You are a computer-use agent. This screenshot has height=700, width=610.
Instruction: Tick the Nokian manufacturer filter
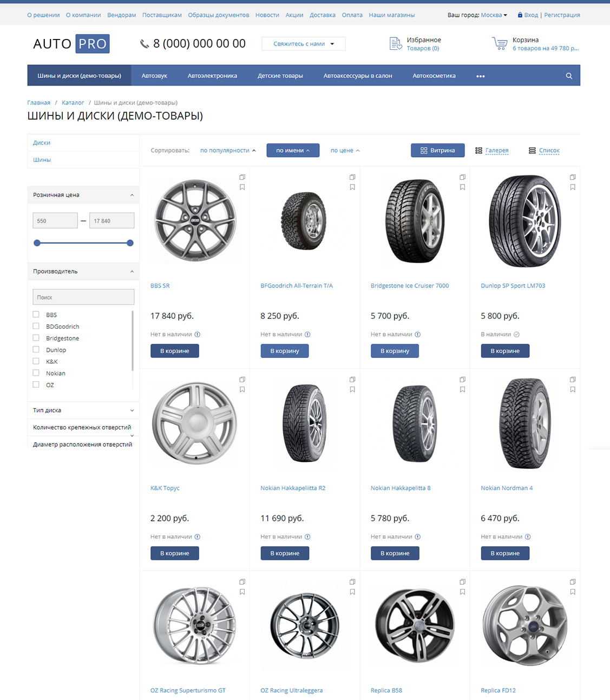pyautogui.click(x=36, y=373)
